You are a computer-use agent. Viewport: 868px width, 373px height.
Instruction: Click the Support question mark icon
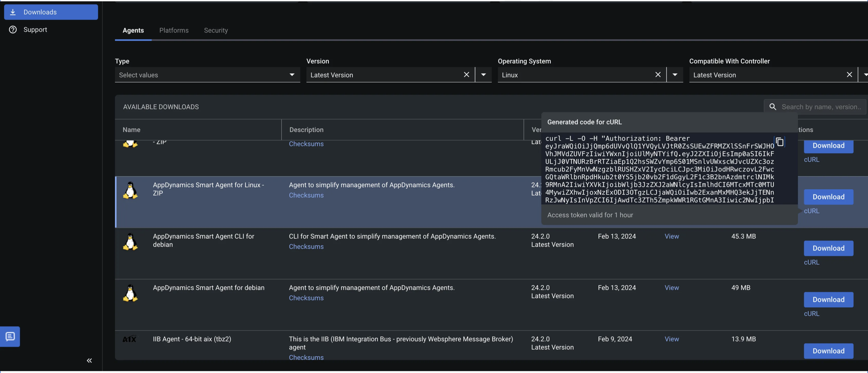pos(13,30)
